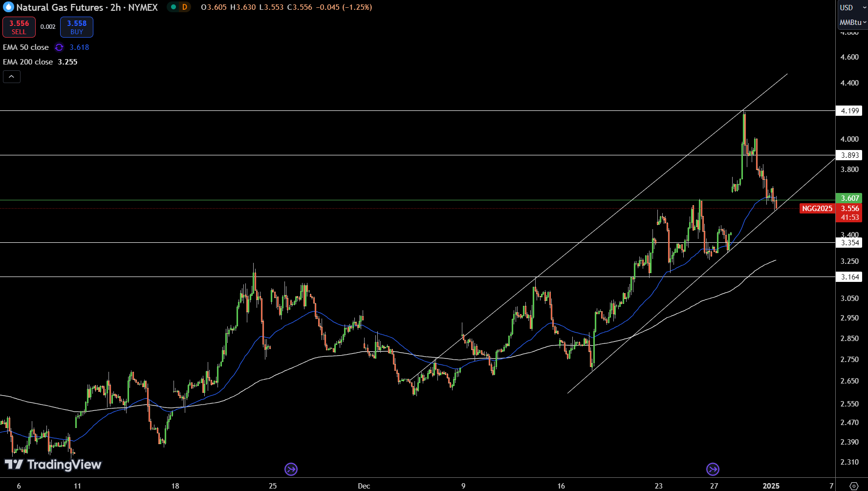Click the market status D badge
Screen dimensions: 868x491
click(x=184, y=7)
